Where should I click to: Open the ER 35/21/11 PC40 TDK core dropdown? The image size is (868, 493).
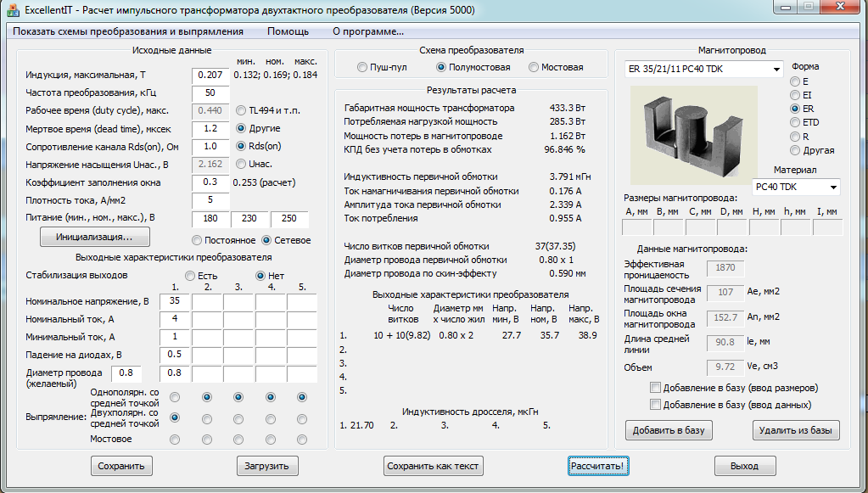pos(703,69)
